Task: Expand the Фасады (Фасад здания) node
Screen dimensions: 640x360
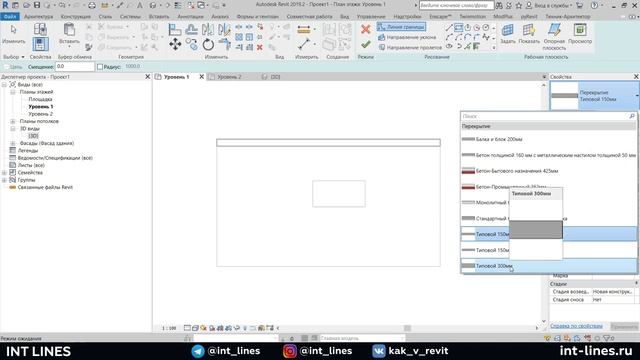Action: click(13, 143)
